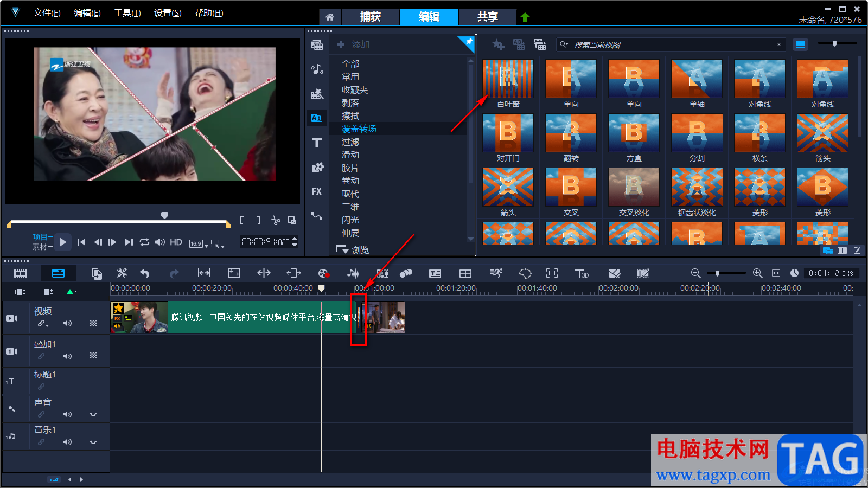The height and width of the screenshot is (488, 868).
Task: Click the Slide tool icon
Action: pos(293,273)
